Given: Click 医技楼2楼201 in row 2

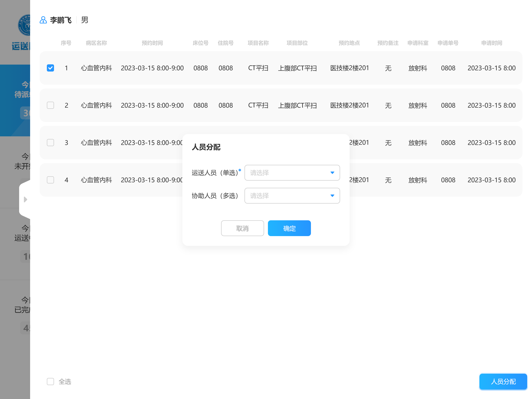Looking at the screenshot, I should pyautogui.click(x=349, y=105).
